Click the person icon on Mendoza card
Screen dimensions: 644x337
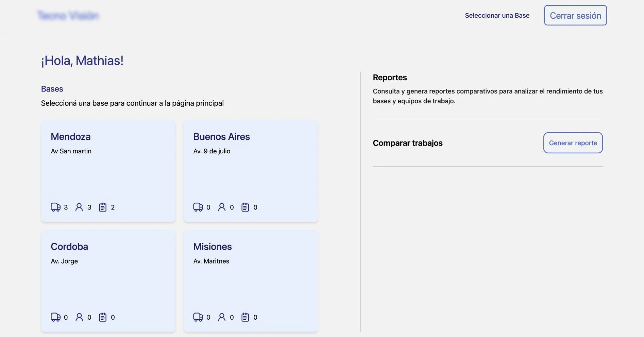(79, 207)
